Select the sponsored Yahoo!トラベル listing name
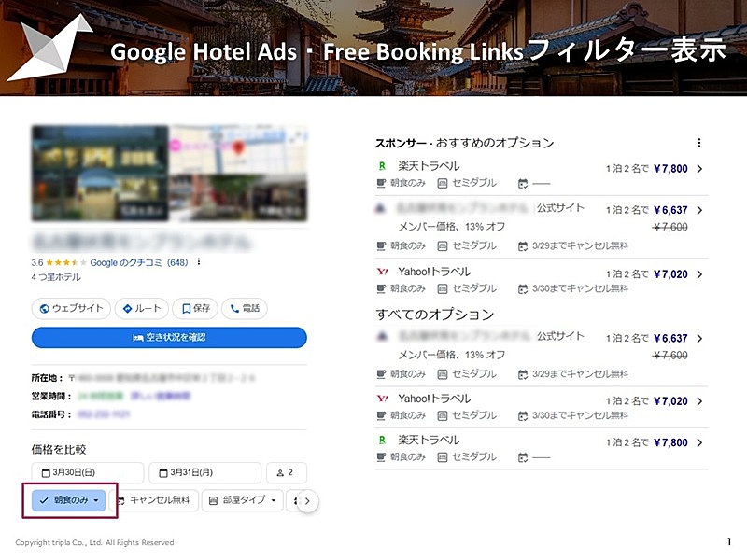Viewport: 747px width, 560px height. [x=434, y=272]
